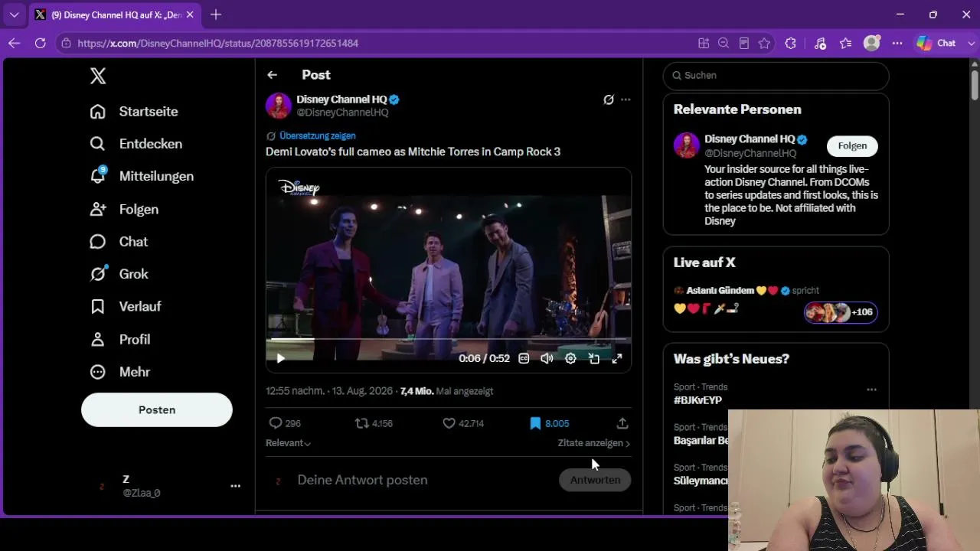Open the Copilot Chat button
The width and height of the screenshot is (980, 551).
coord(936,44)
